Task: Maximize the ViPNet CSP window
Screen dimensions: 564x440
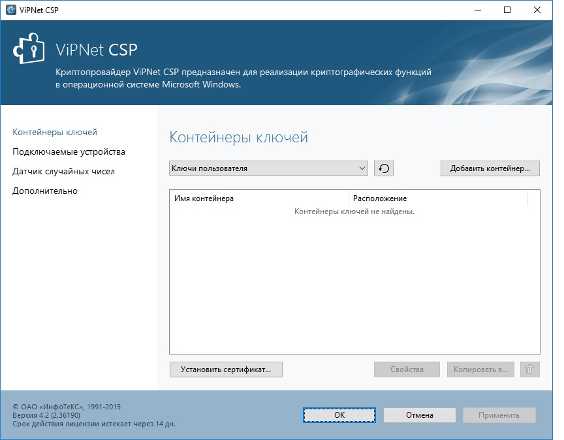Action: click(x=507, y=10)
